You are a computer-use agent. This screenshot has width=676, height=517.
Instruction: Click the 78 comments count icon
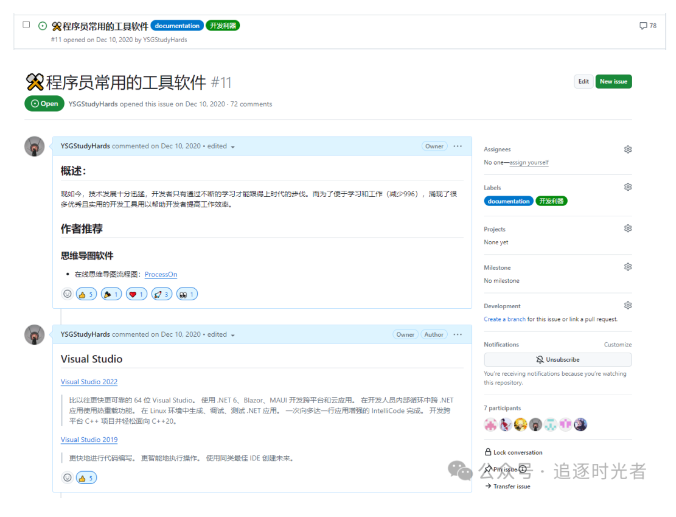tap(647, 25)
